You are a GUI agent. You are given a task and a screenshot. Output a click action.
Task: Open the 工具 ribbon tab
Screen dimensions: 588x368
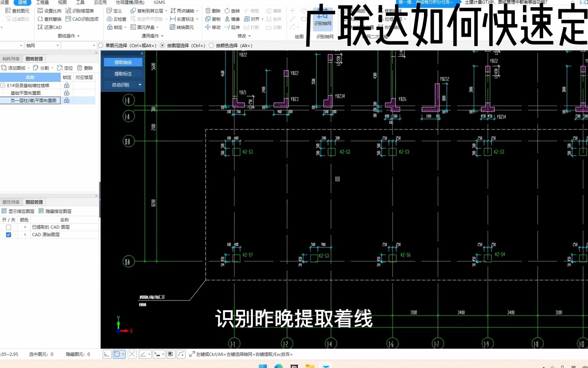coord(80,2)
